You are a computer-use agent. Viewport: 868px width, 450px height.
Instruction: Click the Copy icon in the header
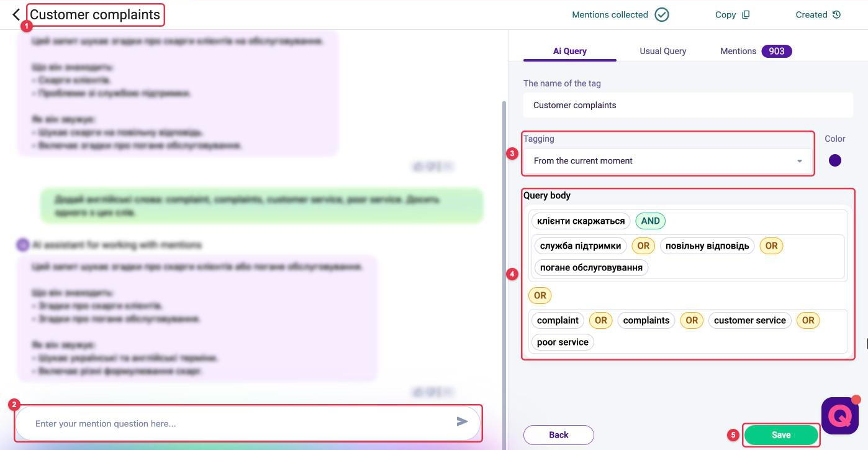746,15
